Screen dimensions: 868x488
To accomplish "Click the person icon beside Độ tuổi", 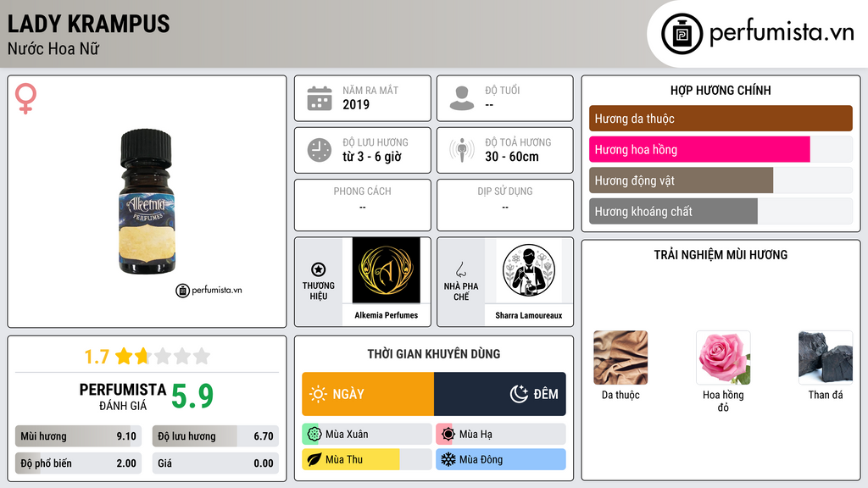I will [462, 98].
